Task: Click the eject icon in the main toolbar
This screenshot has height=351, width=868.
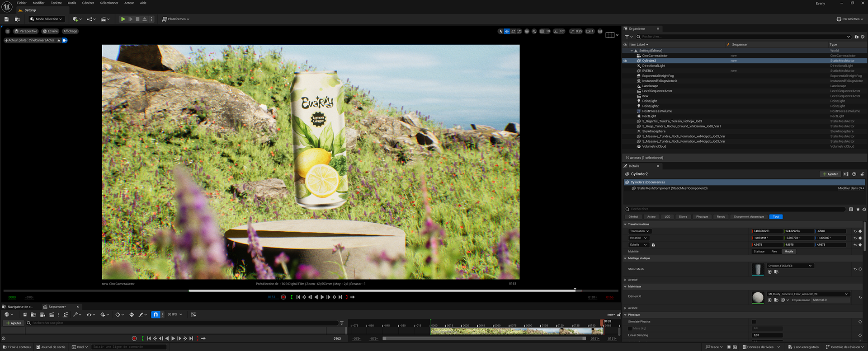Action: (x=145, y=19)
